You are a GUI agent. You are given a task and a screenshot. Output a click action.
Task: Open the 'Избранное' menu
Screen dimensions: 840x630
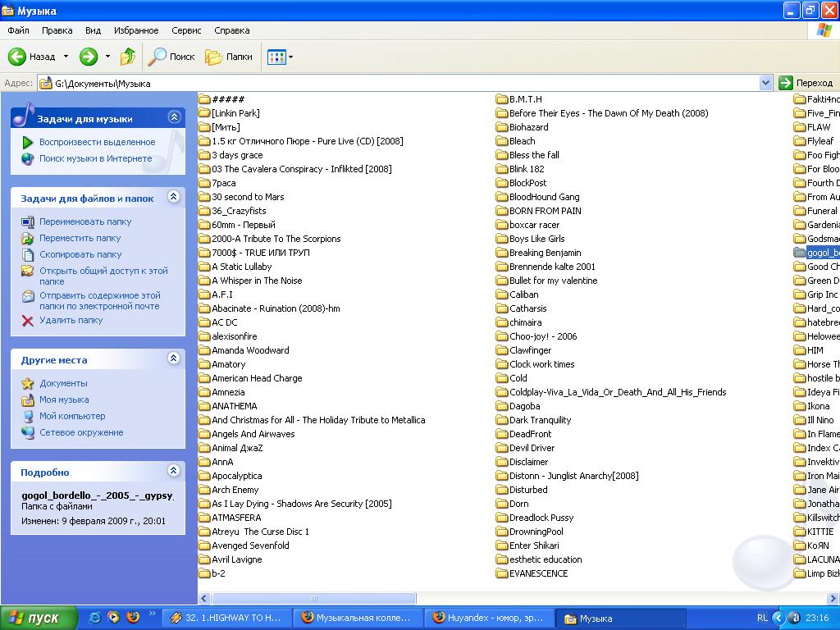point(136,30)
